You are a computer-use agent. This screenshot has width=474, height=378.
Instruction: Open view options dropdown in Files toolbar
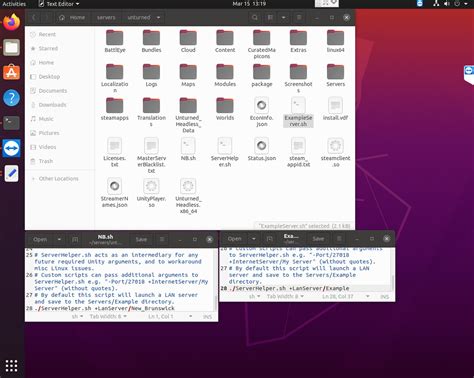click(x=283, y=17)
